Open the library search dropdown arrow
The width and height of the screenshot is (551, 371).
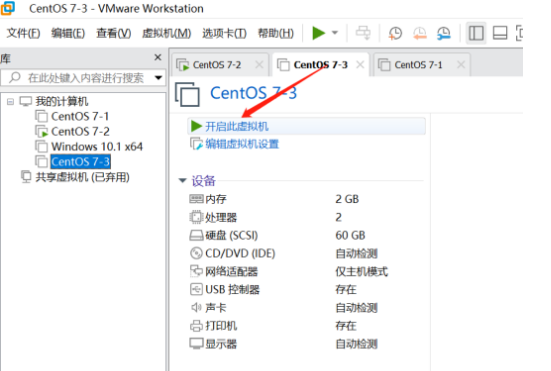(158, 78)
